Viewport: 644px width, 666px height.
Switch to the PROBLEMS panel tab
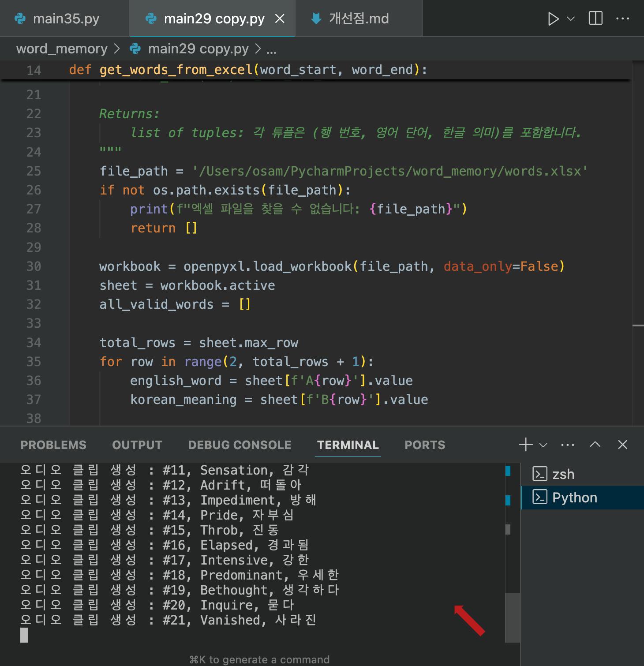[53, 445]
